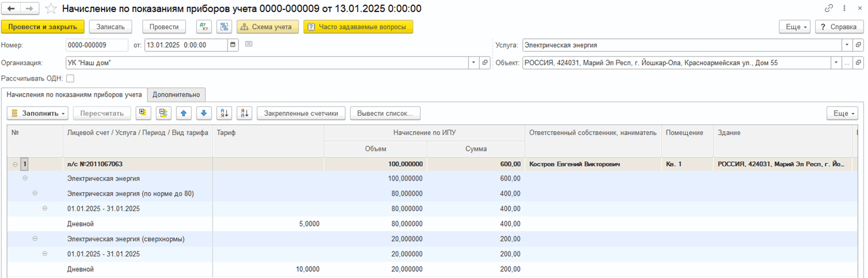The height and width of the screenshot is (278, 868).
Task: Copy link to this document icon
Action: tap(829, 8)
